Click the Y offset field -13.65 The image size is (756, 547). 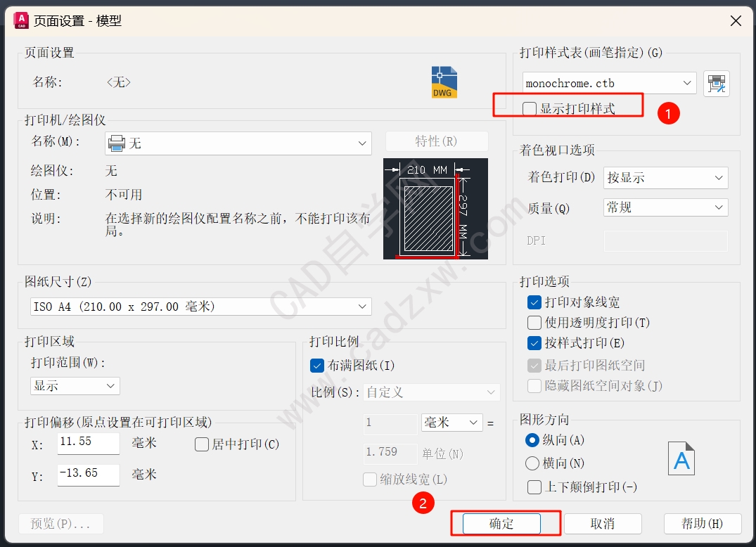pos(88,475)
